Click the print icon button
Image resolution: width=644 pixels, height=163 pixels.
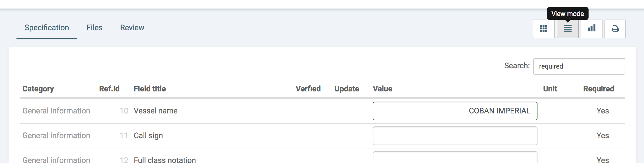pyautogui.click(x=615, y=29)
